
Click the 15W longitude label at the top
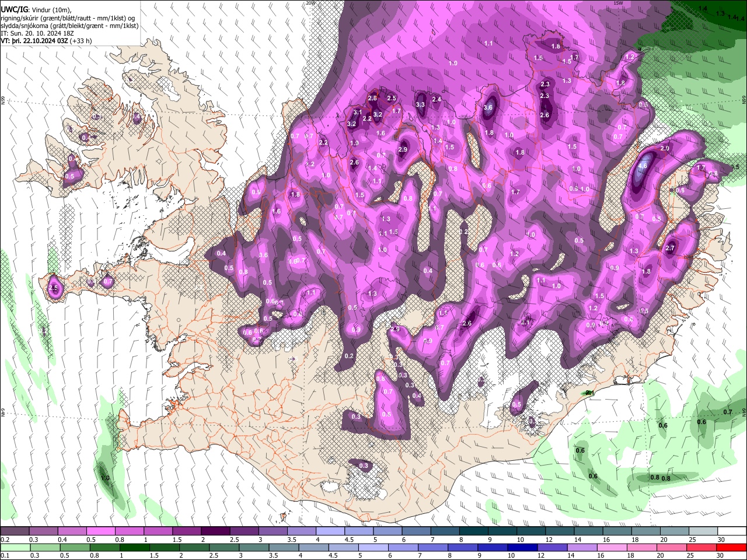[x=618, y=3]
